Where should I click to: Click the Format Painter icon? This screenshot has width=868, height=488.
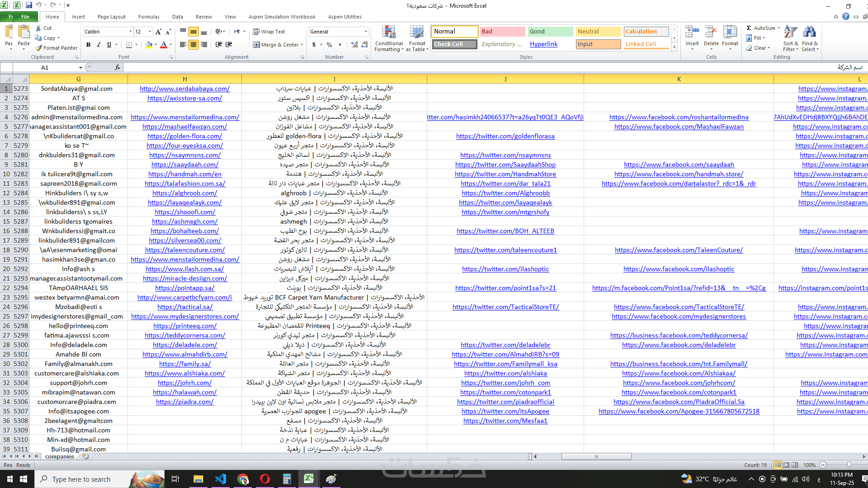pyautogui.click(x=39, y=48)
